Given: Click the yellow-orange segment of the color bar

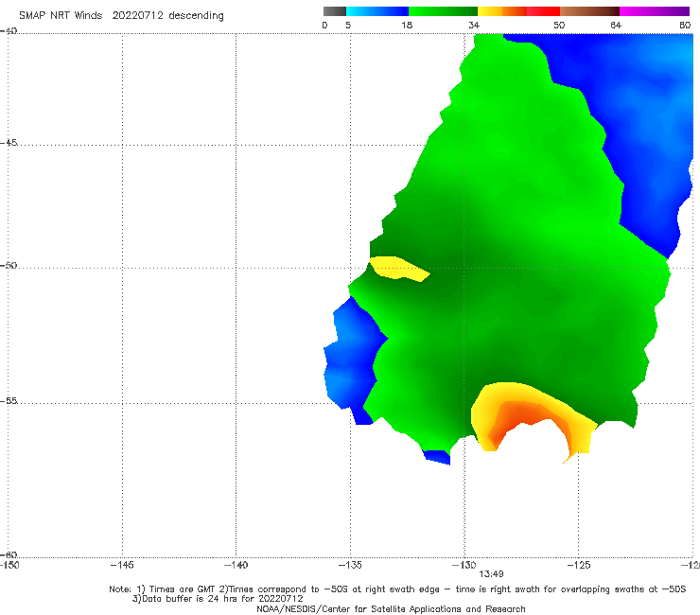Looking at the screenshot, I should click(502, 11).
